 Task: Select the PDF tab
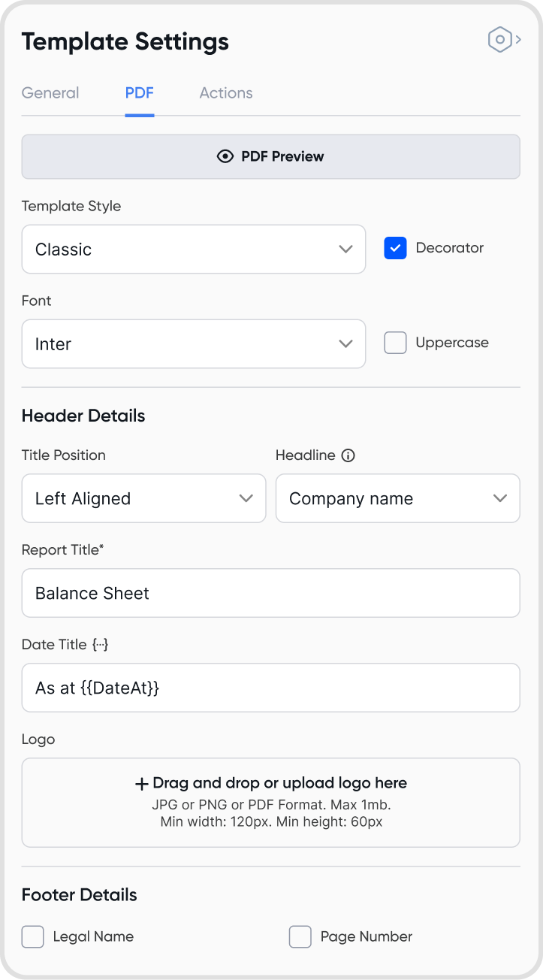140,93
